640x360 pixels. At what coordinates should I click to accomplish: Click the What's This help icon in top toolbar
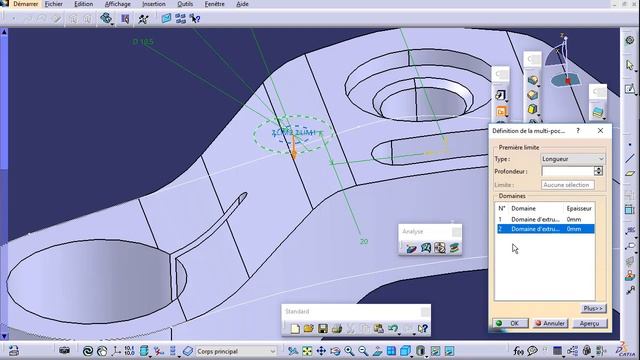coord(195,19)
